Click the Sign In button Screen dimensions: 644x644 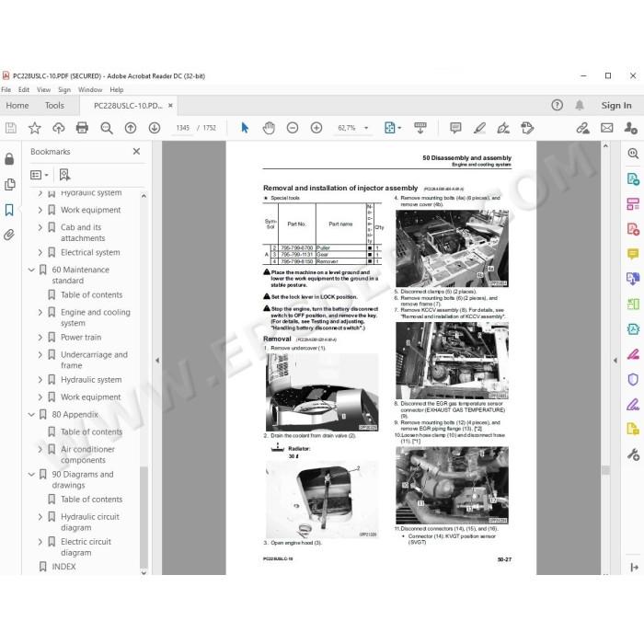click(616, 106)
